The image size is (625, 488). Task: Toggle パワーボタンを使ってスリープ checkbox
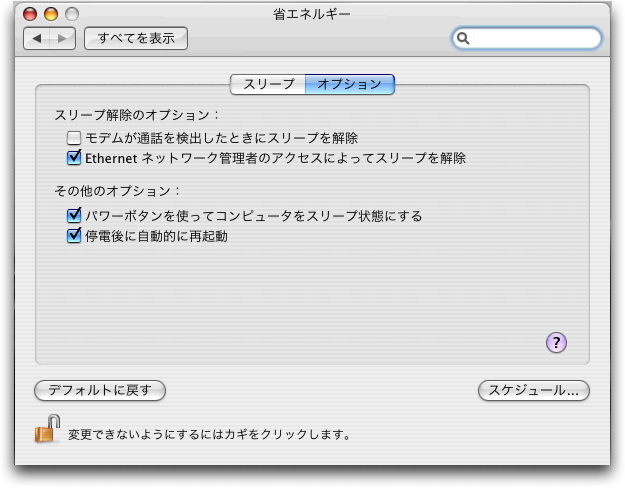coord(74,216)
